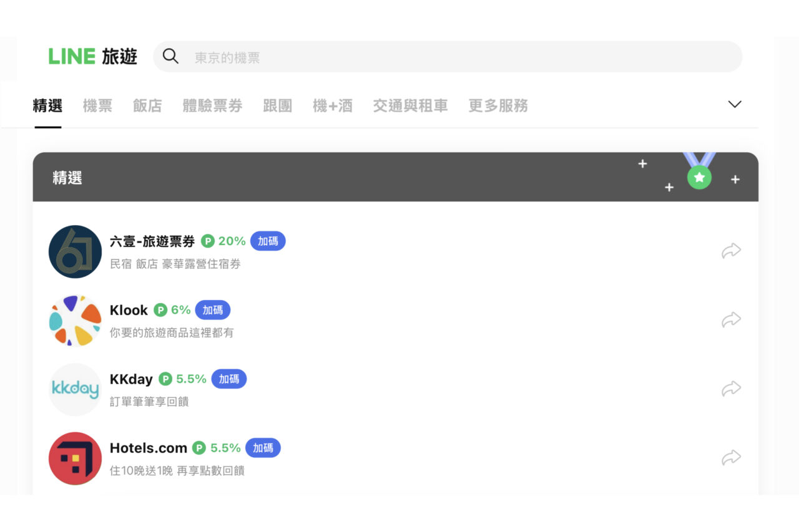Click 你要的旅遊商品這裡都有 description

[x=172, y=332]
